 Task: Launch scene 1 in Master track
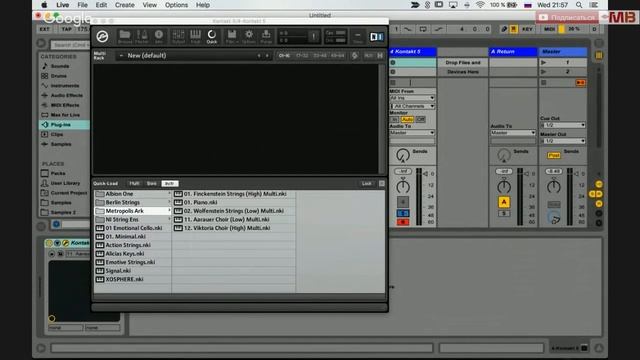pos(544,62)
